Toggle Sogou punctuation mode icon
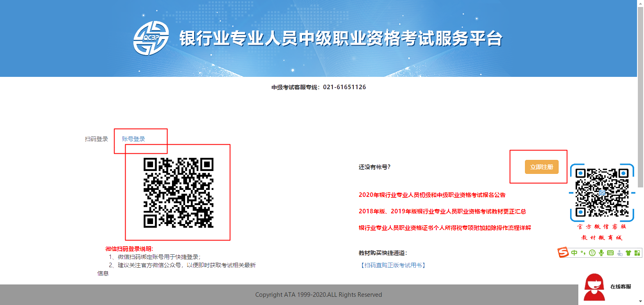The height and width of the screenshot is (305, 644). coord(583,253)
